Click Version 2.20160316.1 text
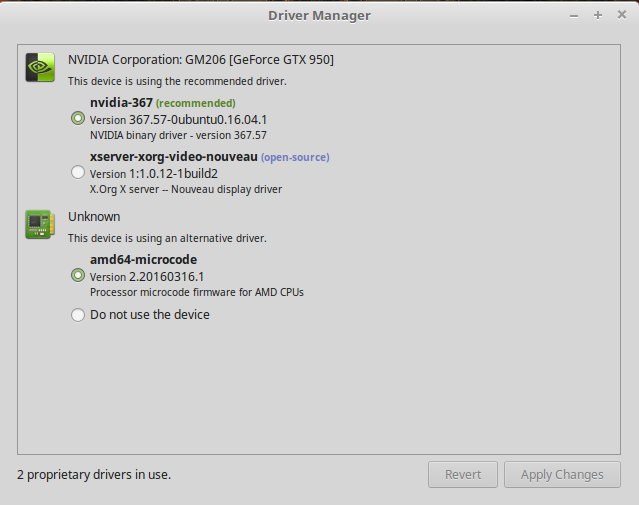This screenshot has width=639, height=505. point(147,277)
